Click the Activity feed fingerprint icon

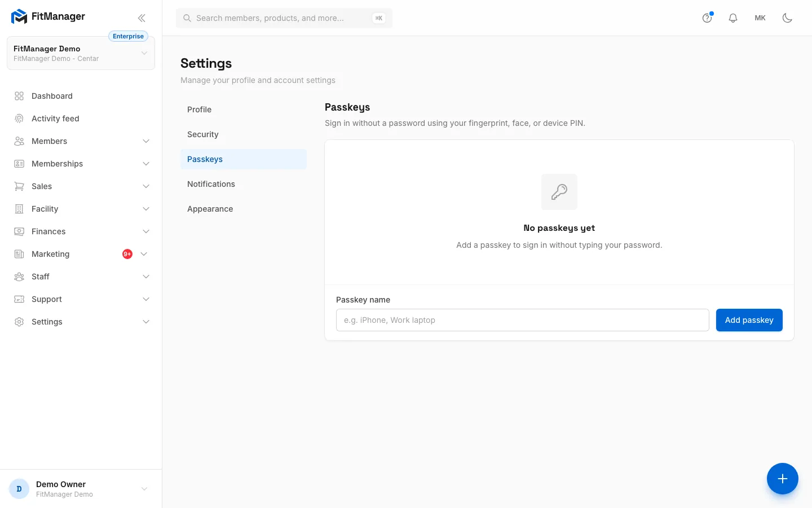(x=19, y=119)
